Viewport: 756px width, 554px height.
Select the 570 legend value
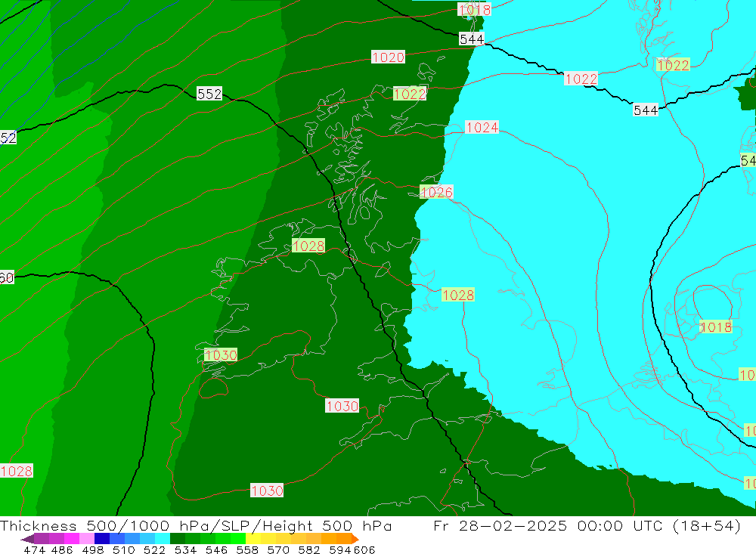[278, 550]
